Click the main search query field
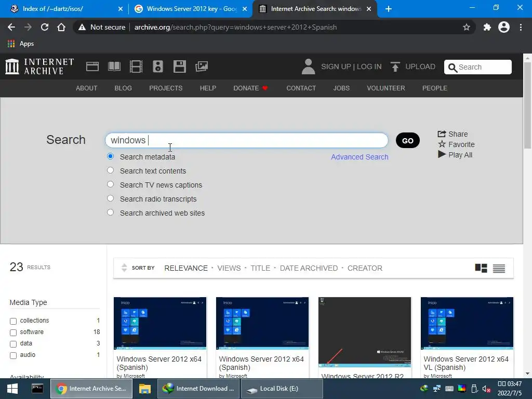Viewport: 532px width, 399px height. (247, 140)
